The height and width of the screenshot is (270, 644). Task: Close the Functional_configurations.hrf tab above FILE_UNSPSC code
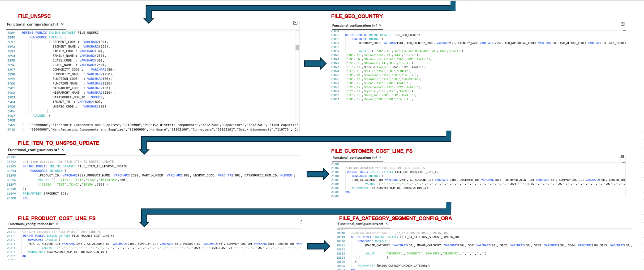62,24
